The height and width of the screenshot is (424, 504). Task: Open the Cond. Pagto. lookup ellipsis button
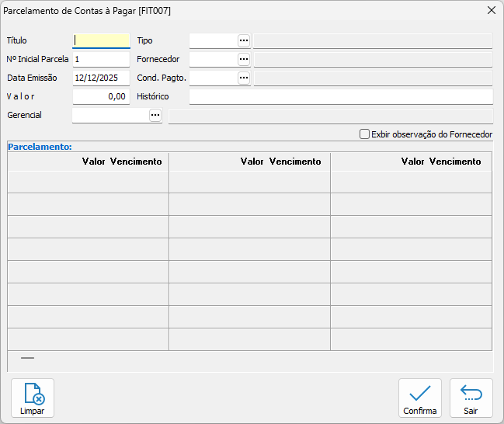244,78
